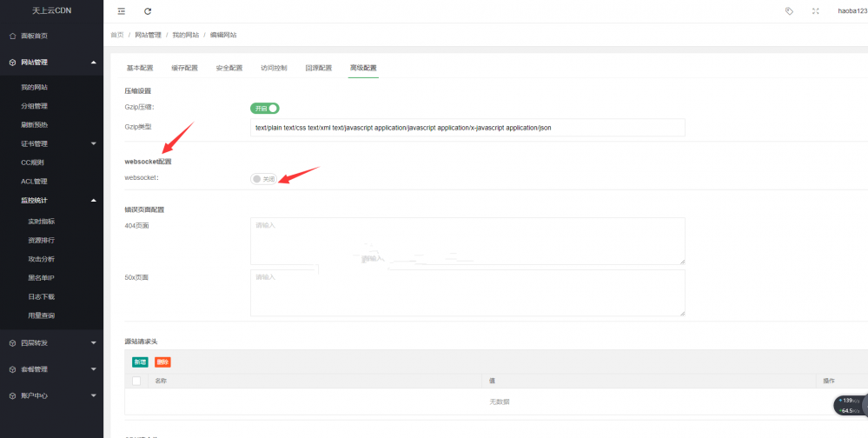
Task: Collapse the 网站管理 menu arrow
Action: pyautogui.click(x=94, y=63)
